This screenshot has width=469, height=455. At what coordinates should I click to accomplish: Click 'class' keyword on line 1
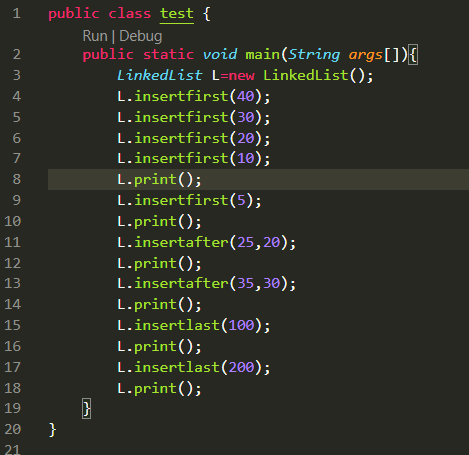(x=130, y=14)
